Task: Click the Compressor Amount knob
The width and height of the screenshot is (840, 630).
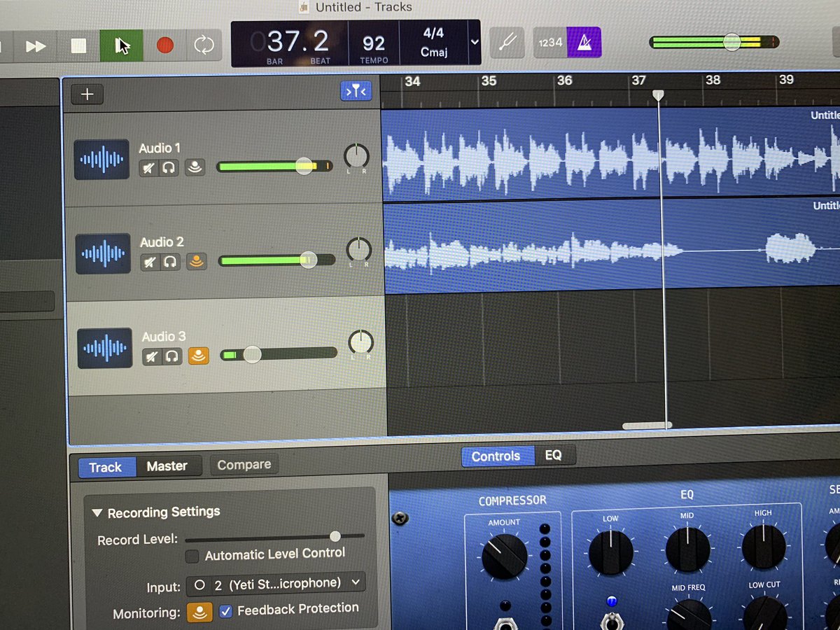Action: tap(505, 556)
